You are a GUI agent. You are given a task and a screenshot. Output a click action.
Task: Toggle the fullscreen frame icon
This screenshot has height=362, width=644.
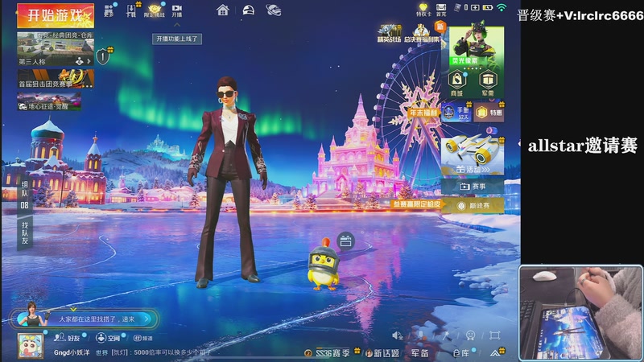[494, 335]
